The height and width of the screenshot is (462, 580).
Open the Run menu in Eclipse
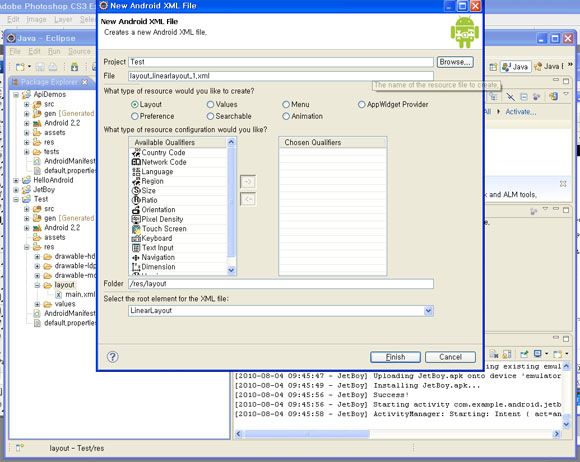click(x=54, y=51)
